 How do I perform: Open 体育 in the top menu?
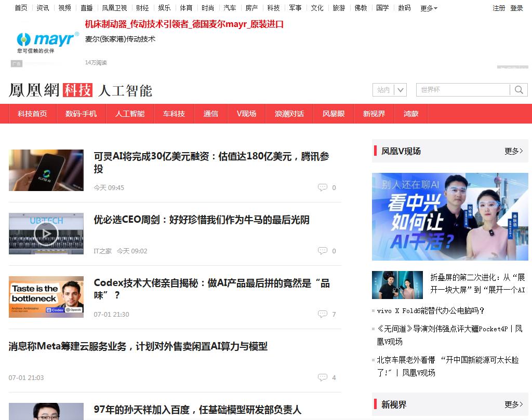(186, 8)
